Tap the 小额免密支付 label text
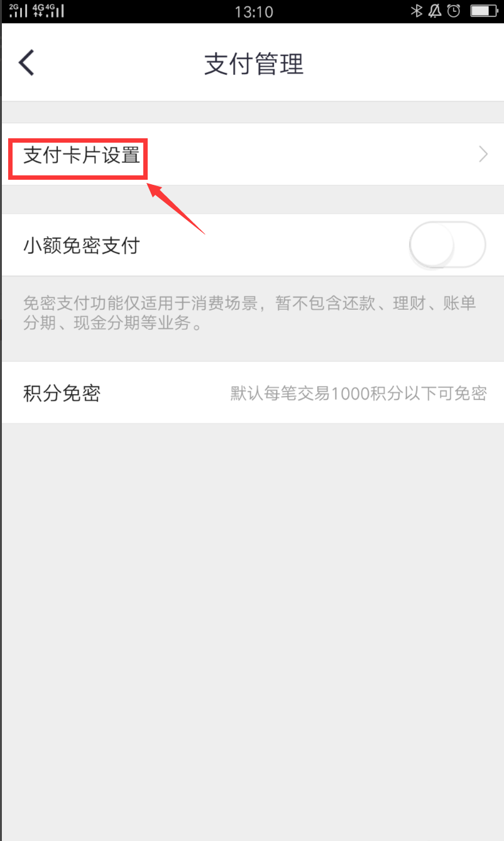 pos(81,245)
